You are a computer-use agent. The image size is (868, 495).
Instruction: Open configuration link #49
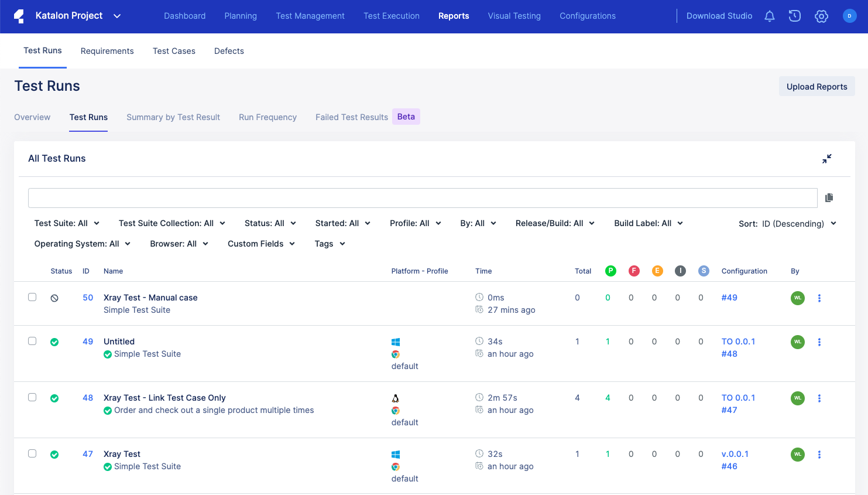pos(729,298)
